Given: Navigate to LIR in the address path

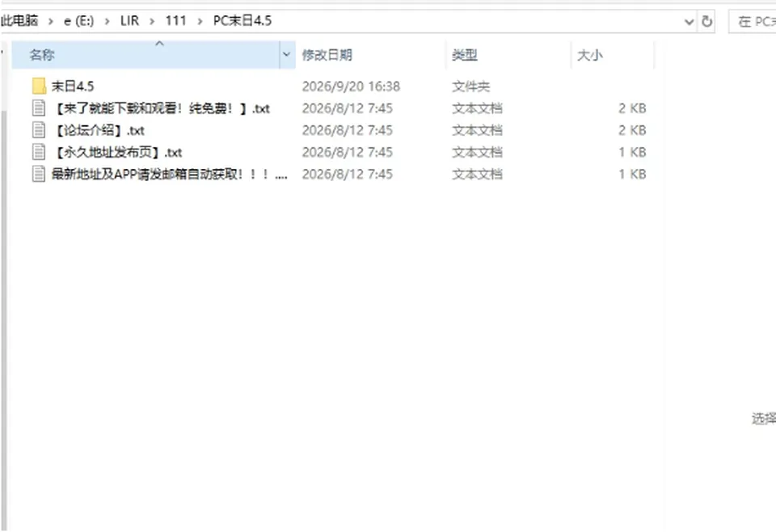Looking at the screenshot, I should pyautogui.click(x=129, y=21).
